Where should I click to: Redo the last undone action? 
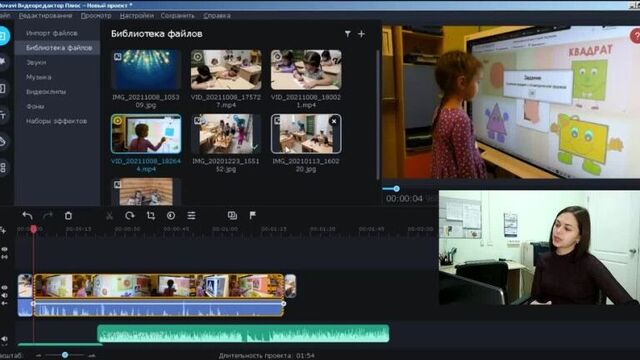(x=48, y=216)
